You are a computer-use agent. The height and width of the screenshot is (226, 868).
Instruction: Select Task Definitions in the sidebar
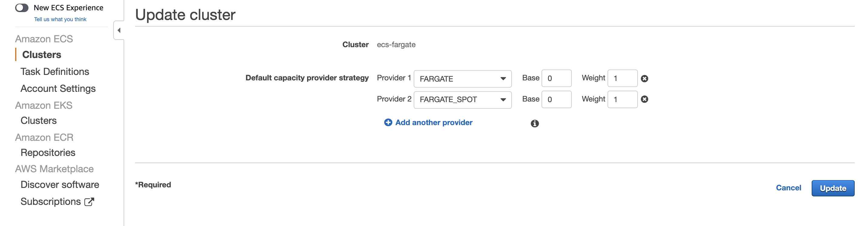coord(55,71)
